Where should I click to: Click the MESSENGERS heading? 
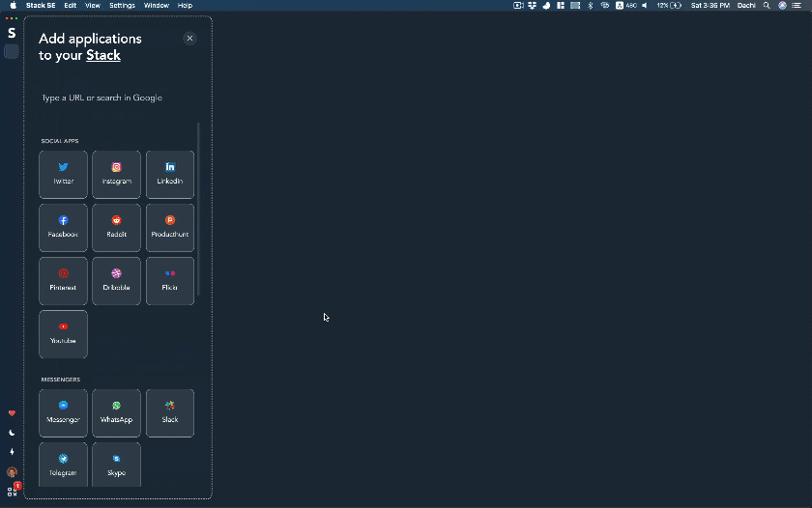61,380
